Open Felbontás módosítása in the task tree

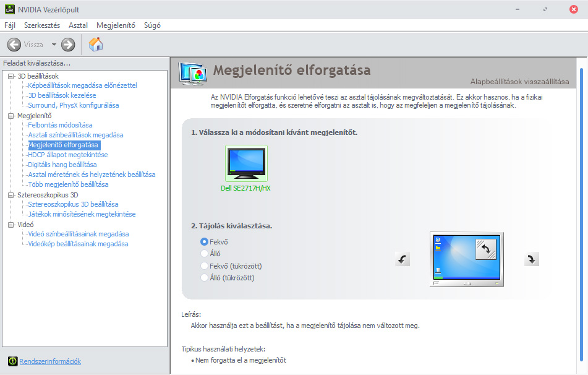[x=60, y=125]
